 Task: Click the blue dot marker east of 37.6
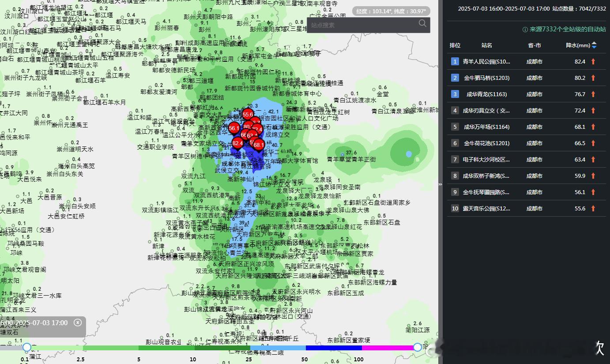pyautogui.click(x=409, y=154)
